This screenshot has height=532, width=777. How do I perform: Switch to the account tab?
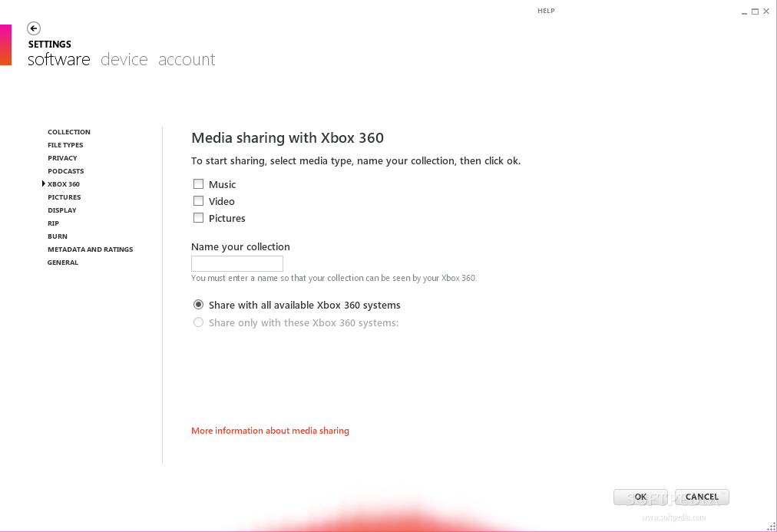click(x=187, y=59)
